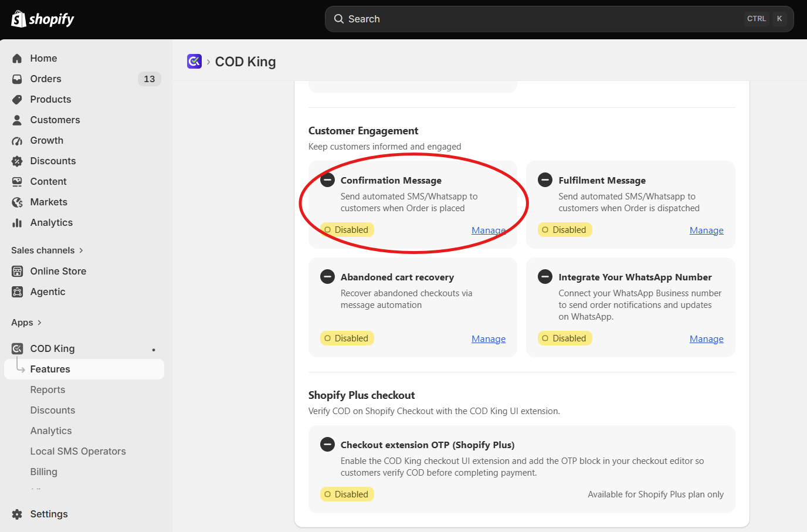
Task: Click the K shortcut key hint
Action: 779,19
